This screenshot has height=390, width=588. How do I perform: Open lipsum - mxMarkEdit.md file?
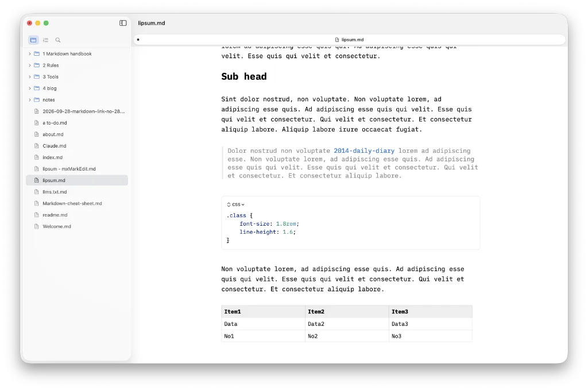(69, 169)
